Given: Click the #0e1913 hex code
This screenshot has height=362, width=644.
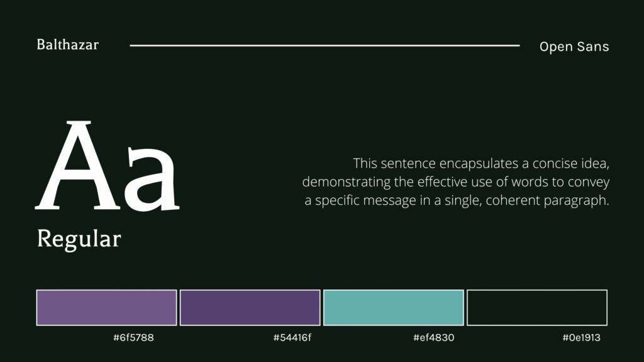Looking at the screenshot, I should [x=581, y=338].
